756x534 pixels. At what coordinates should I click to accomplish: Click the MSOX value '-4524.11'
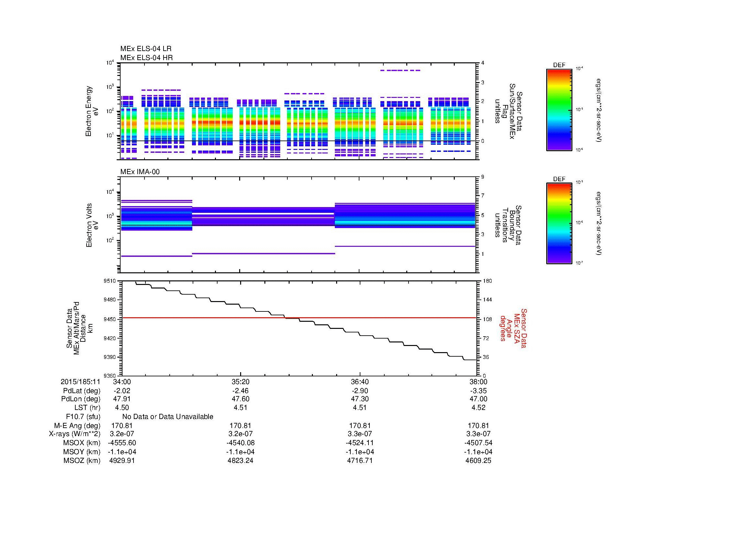[359, 443]
